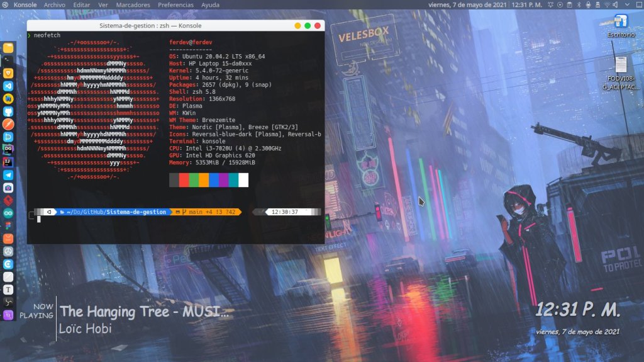Screen dimensions: 644x362
Task: Click the Postman icon in the dock
Action: pyautogui.click(x=8, y=239)
